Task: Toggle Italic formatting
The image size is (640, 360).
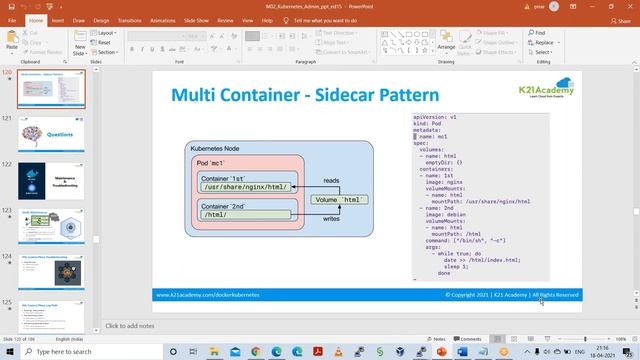Action: pyautogui.click(x=142, y=49)
